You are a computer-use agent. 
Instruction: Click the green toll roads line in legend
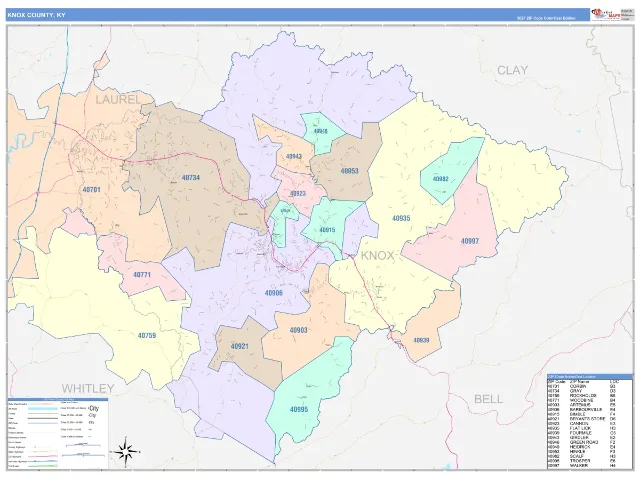coord(43,466)
